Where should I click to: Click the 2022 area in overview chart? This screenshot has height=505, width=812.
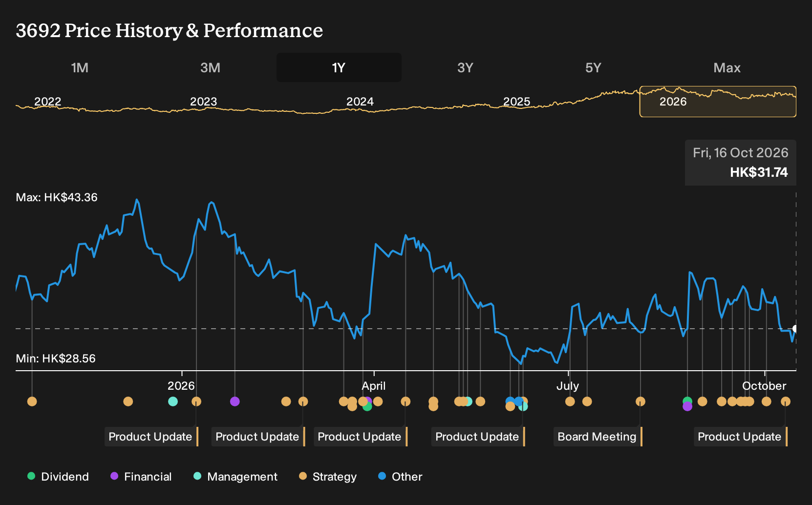(47, 102)
